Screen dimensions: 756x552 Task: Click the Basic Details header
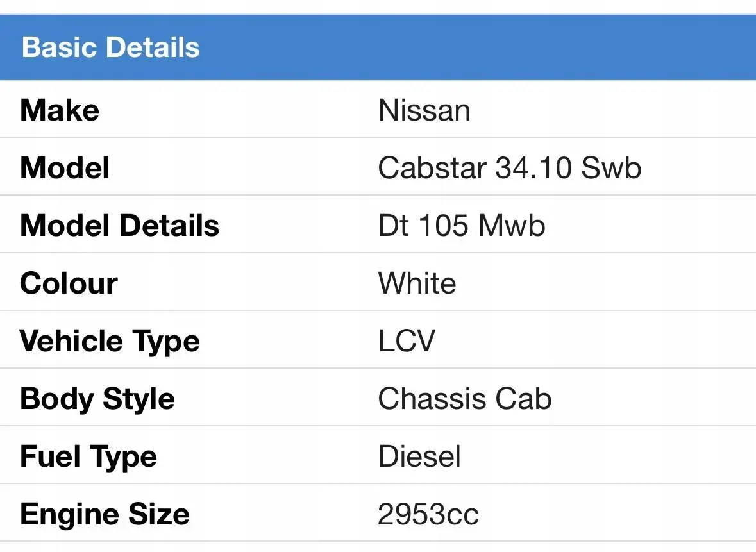(x=110, y=47)
